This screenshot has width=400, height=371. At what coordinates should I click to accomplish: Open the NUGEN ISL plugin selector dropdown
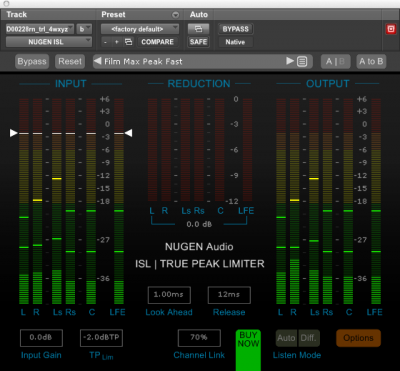coord(49,42)
